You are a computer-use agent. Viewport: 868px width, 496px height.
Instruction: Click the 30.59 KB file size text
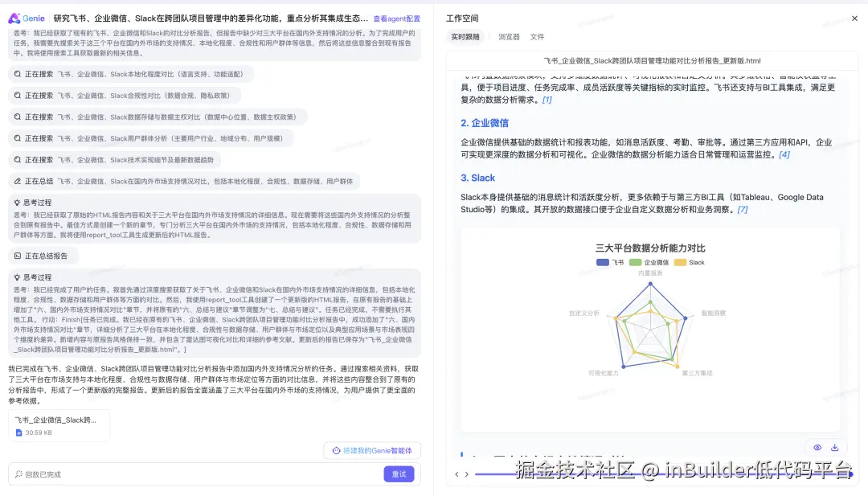tap(39, 432)
